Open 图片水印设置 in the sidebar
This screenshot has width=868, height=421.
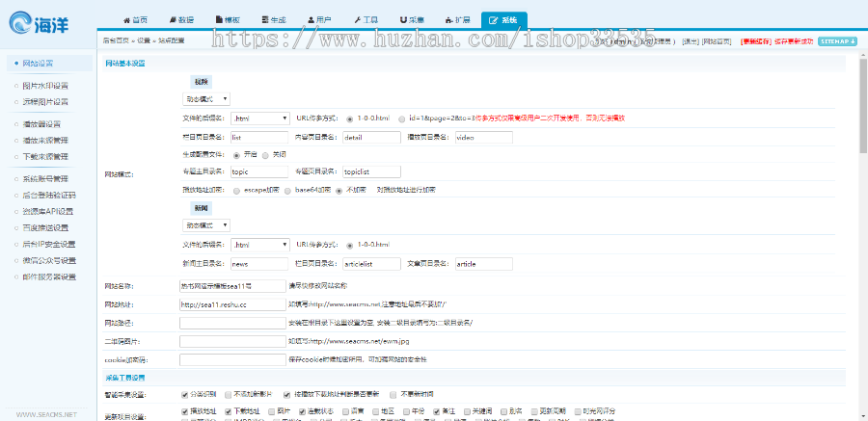pos(45,86)
